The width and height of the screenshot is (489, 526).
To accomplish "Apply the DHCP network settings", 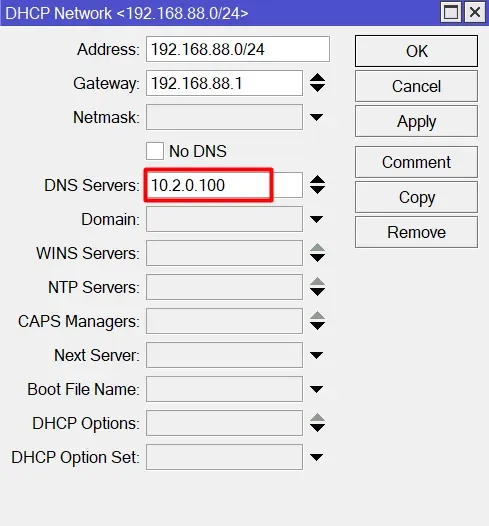I will click(417, 121).
